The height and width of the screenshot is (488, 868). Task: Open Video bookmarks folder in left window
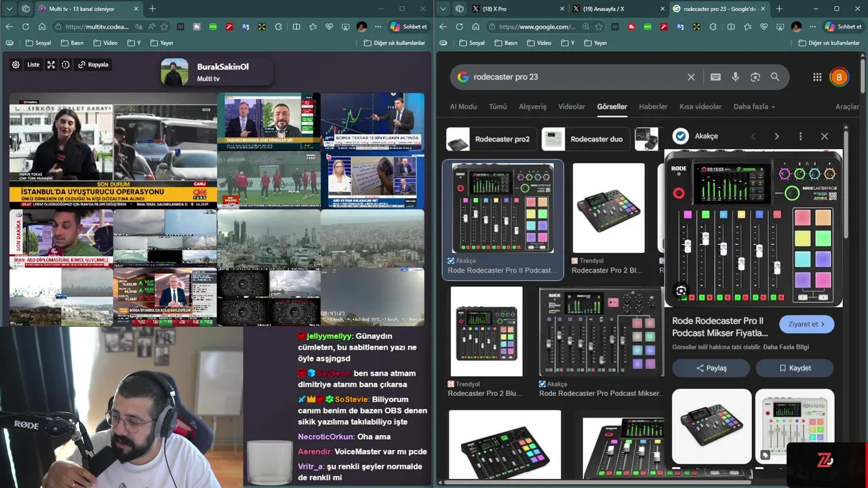105,43
